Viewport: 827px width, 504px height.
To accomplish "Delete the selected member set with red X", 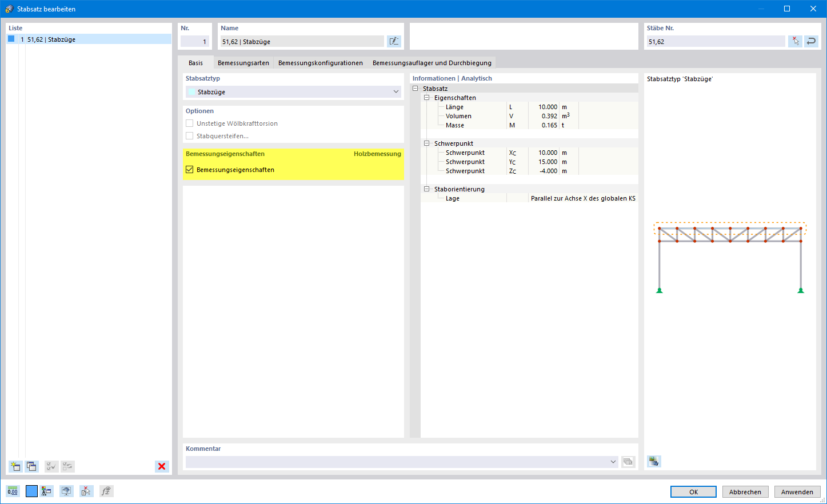I will point(162,466).
